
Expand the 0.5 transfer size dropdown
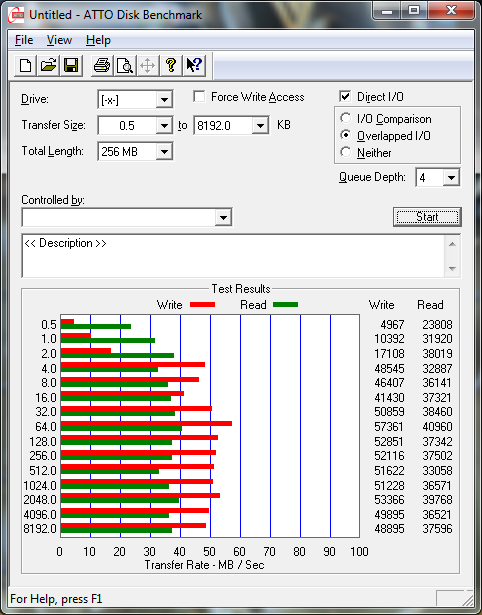point(164,126)
